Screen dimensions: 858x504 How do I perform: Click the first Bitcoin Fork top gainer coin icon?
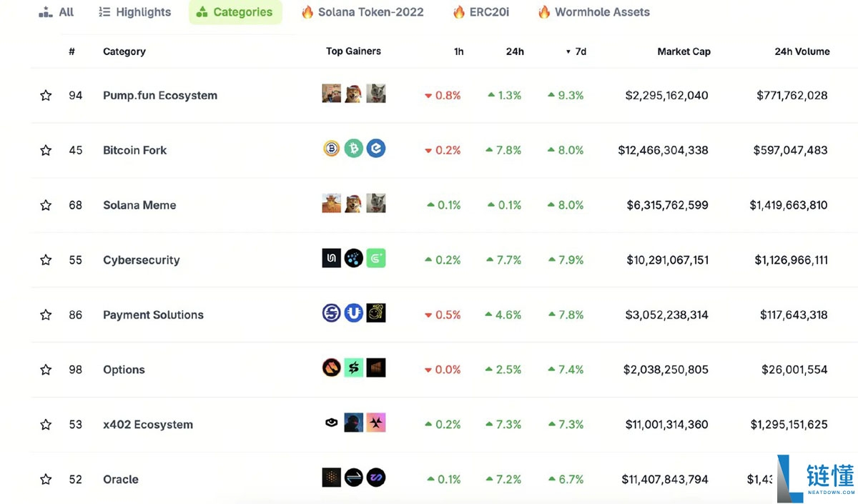(331, 149)
